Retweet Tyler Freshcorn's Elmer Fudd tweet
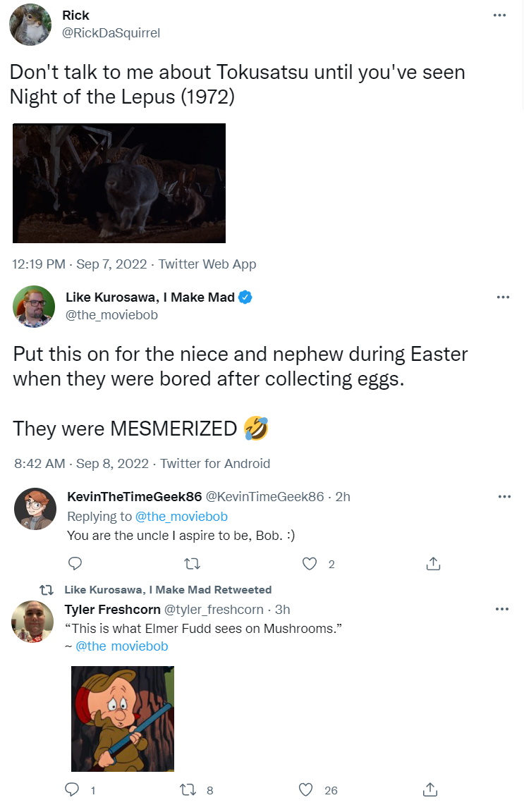 (x=188, y=789)
